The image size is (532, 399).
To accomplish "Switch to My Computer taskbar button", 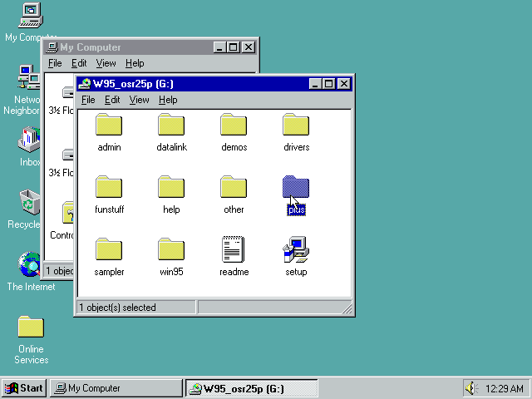I will 116,388.
